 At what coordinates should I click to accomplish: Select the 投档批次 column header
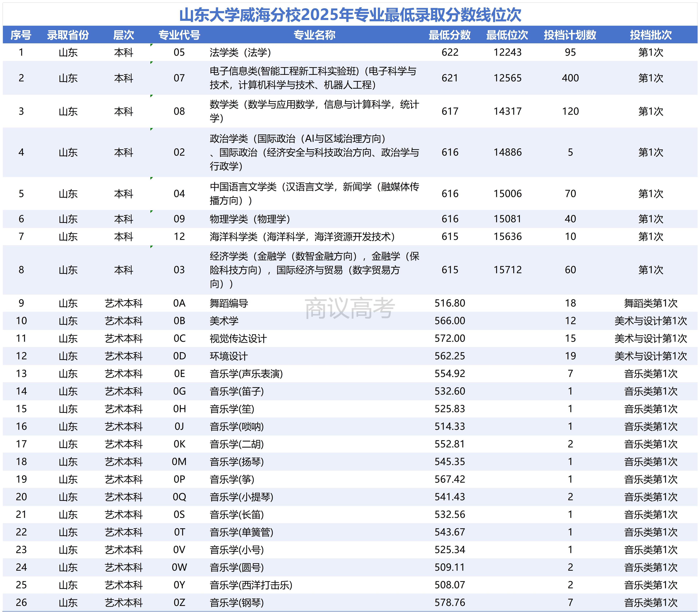651,35
